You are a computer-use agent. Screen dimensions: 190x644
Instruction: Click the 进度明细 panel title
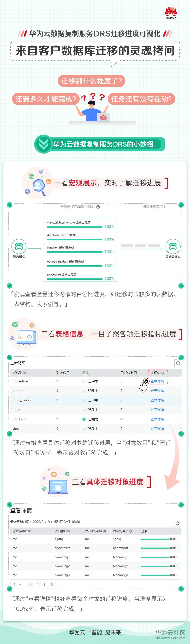click(18, 363)
